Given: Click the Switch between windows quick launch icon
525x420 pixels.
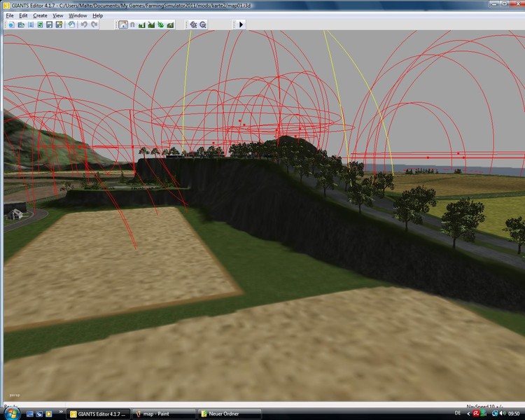Looking at the screenshot, I should click(39, 414).
